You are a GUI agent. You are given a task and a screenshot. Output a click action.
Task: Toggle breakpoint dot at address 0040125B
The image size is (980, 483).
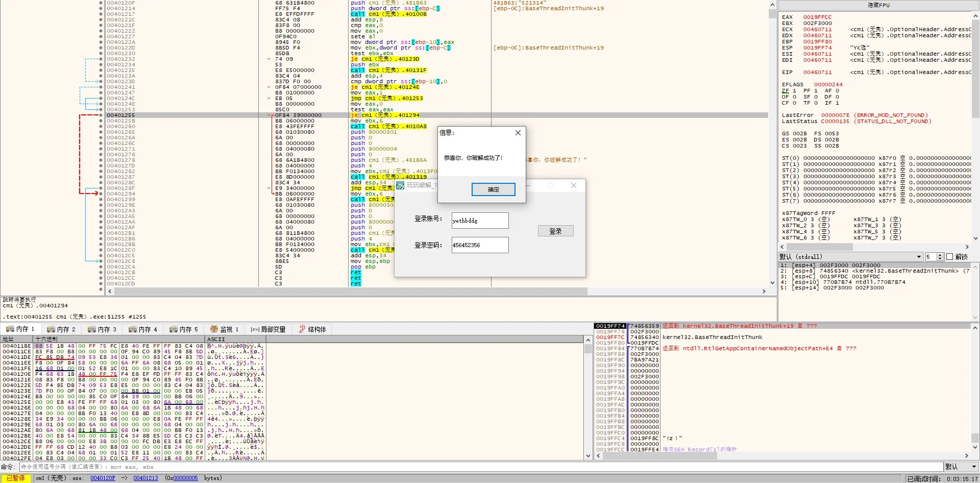click(x=101, y=121)
